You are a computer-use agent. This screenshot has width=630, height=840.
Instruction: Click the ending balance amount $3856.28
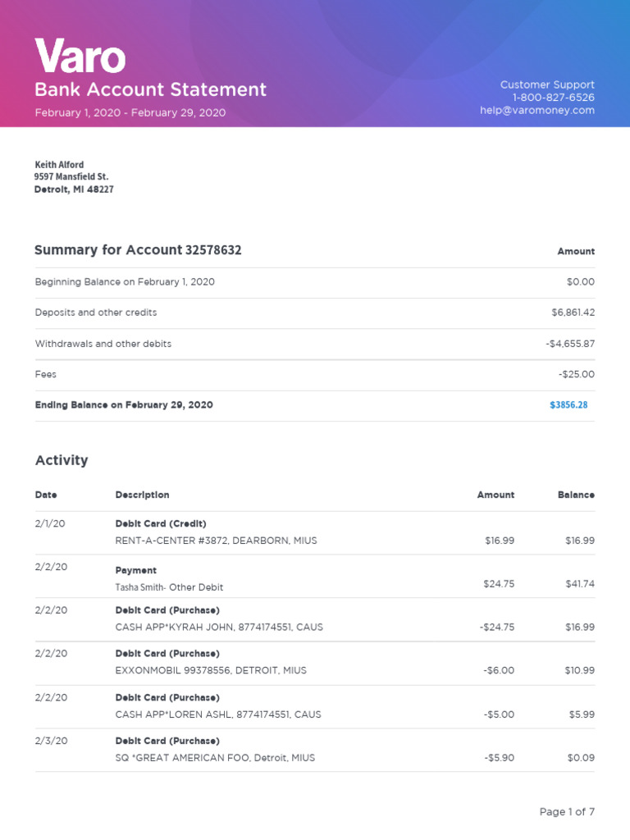(x=568, y=405)
